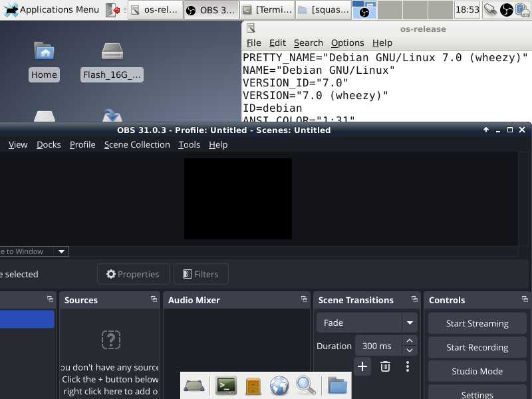Screen dimensions: 532x399
Task: Open the Scene Collection menu in OBS
Action: 137,145
